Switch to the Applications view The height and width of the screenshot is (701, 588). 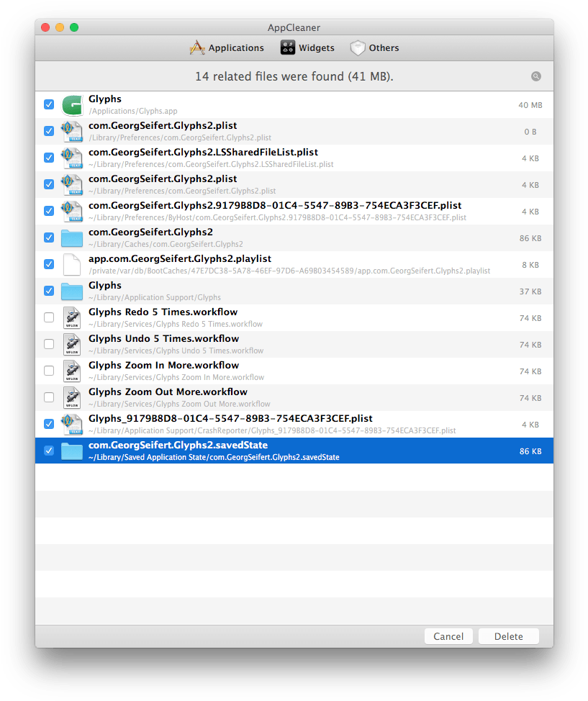(227, 48)
